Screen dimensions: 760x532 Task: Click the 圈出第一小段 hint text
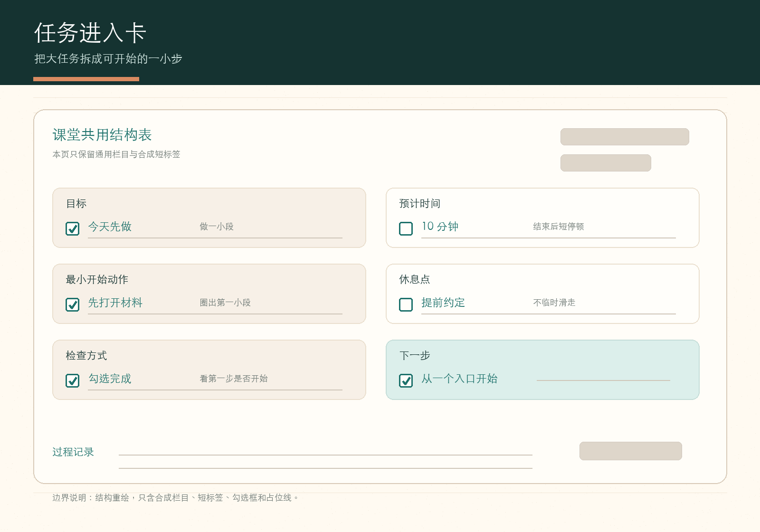click(x=225, y=303)
